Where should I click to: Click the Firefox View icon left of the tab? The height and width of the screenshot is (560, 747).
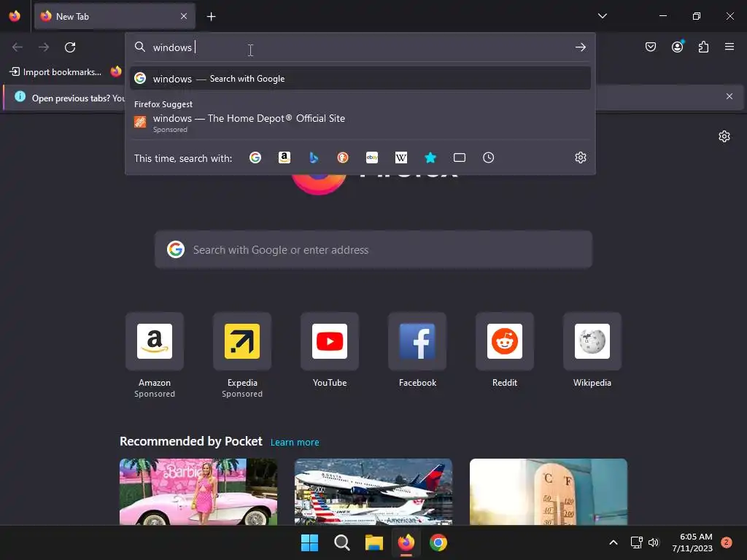pos(15,16)
